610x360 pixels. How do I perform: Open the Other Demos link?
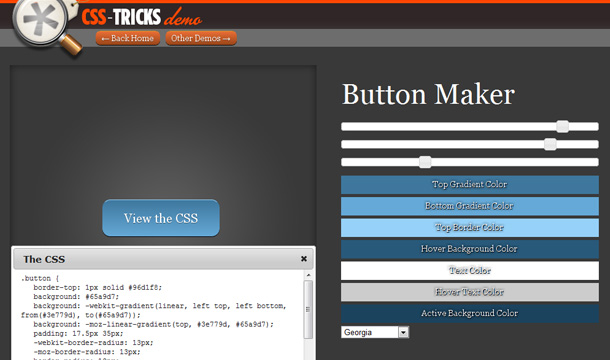pyautogui.click(x=201, y=38)
